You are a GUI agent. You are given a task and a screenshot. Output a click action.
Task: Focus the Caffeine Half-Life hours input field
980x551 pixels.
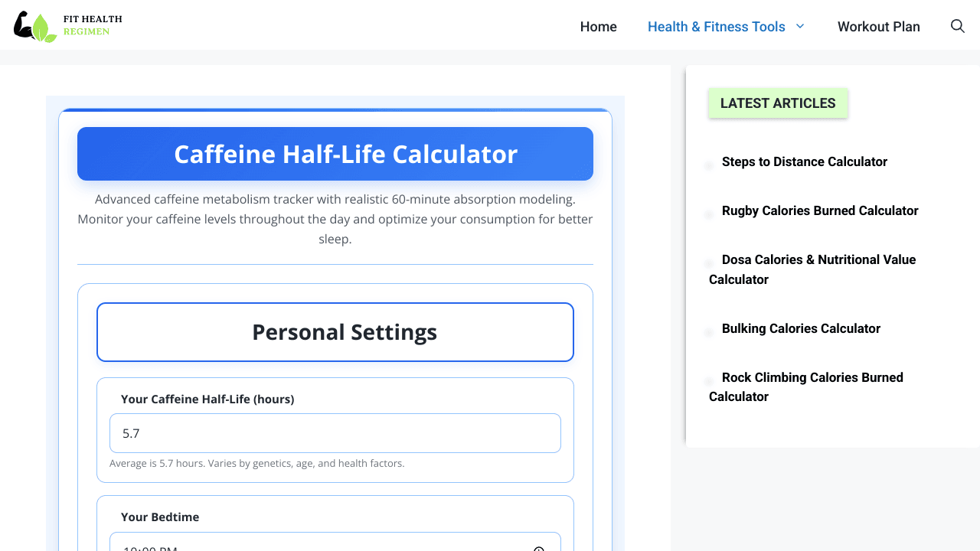point(335,433)
